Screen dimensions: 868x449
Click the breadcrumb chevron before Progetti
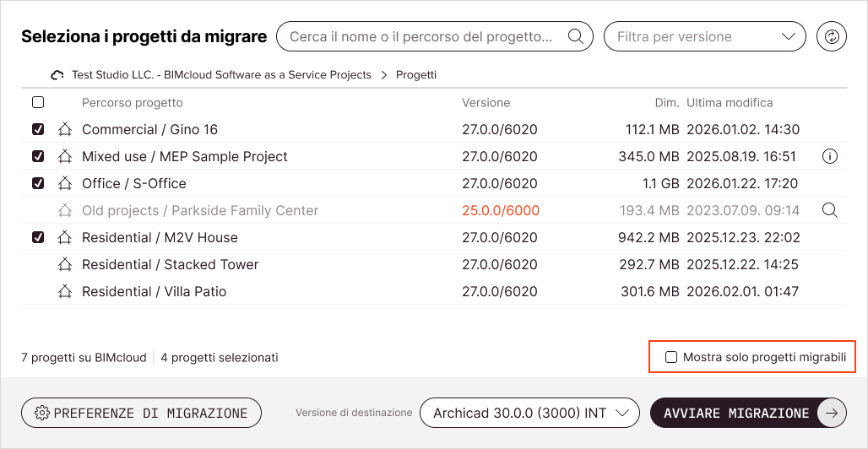coord(383,75)
